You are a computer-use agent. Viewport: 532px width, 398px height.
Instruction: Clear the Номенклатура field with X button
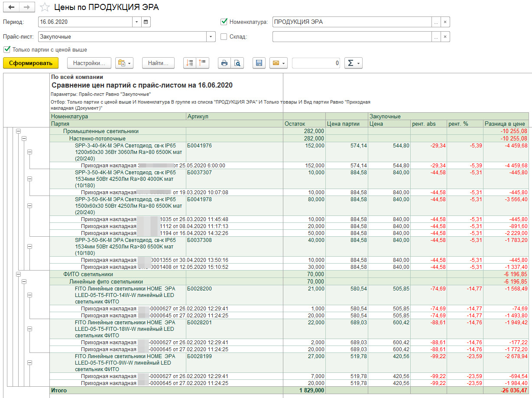coord(445,22)
